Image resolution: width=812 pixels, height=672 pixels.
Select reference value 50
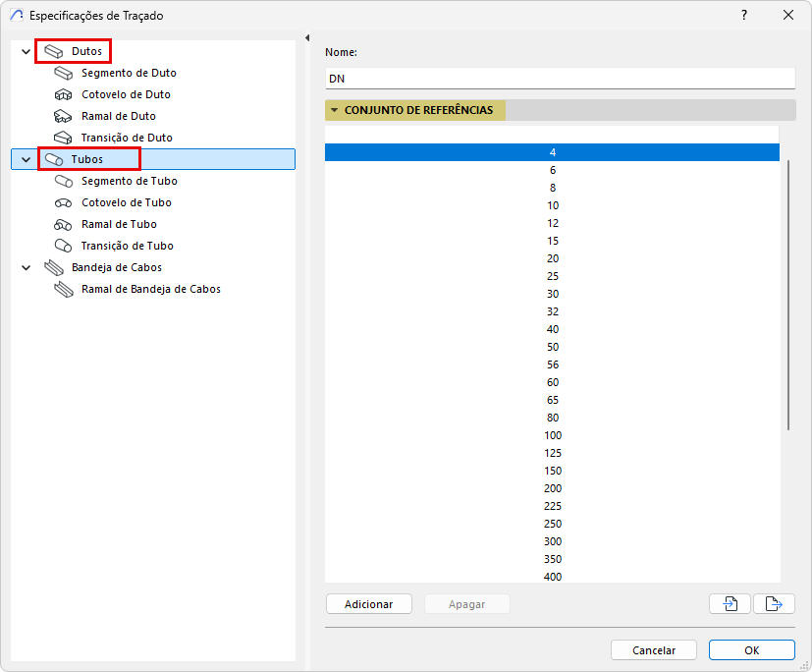coord(552,347)
